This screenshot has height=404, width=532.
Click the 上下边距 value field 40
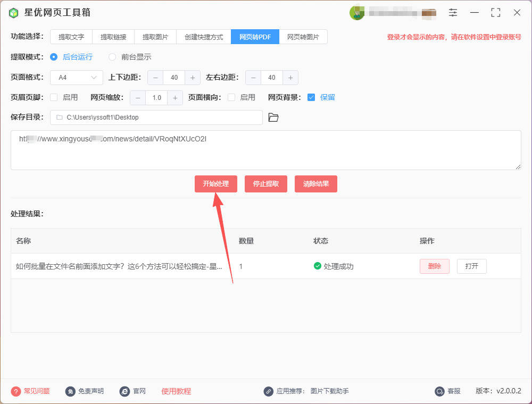(174, 78)
